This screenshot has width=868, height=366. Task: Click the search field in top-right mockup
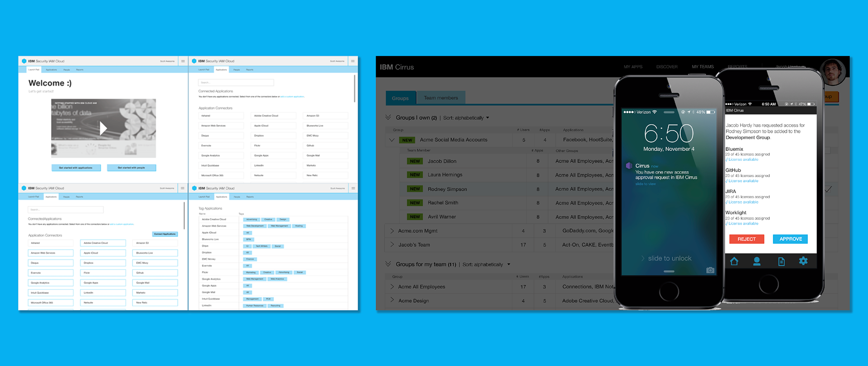click(x=236, y=83)
